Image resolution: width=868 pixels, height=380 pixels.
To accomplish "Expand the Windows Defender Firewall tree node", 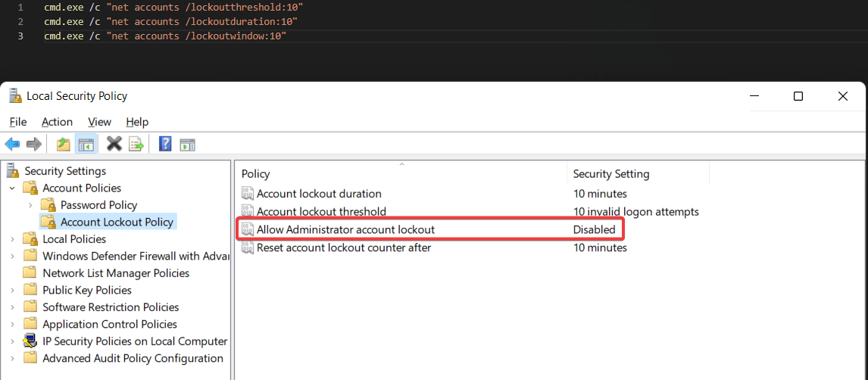I will pos(12,256).
